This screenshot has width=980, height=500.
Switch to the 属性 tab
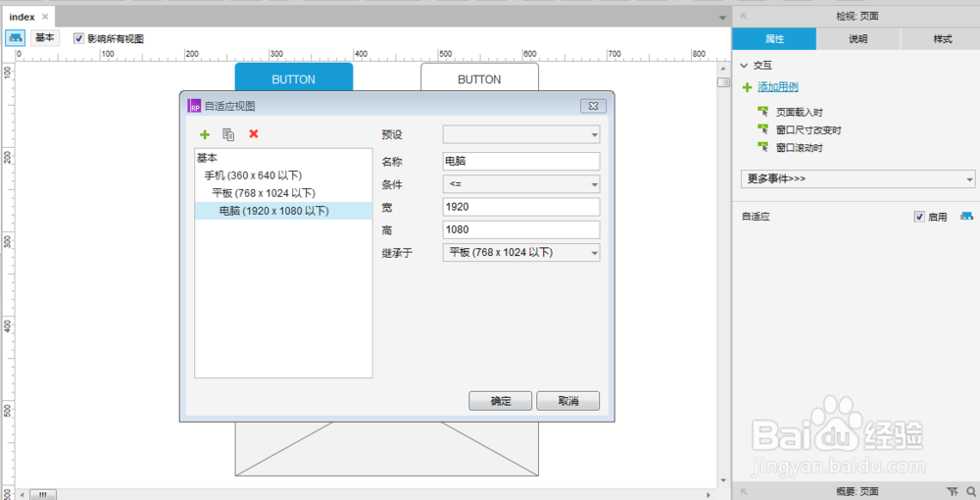click(774, 39)
